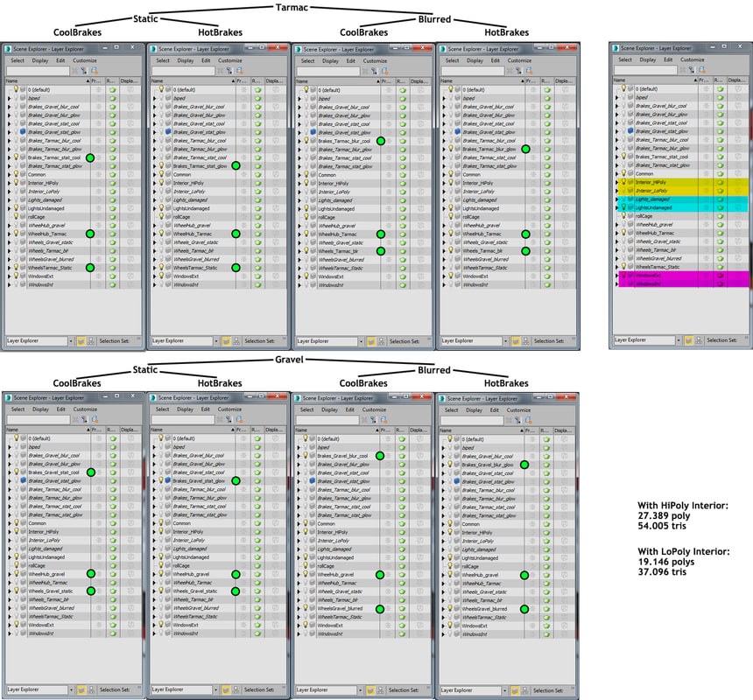Click hierarchy sort icon in Gravel Blurred HotBrakes window bottom bar
Viewport: 753px width, 700px height.
tap(527, 690)
